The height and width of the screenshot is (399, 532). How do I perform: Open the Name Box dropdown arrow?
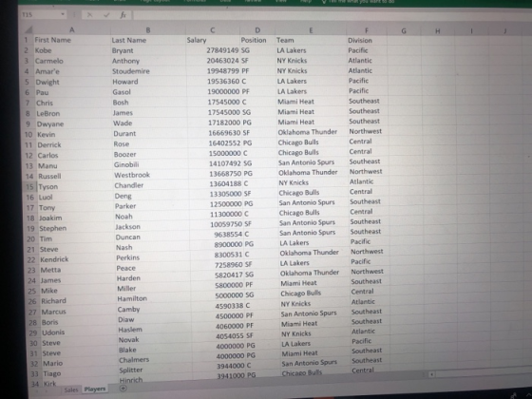click(x=63, y=14)
